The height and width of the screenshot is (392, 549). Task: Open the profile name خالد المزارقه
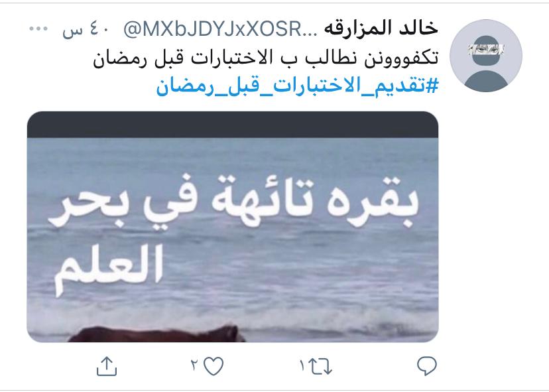(x=381, y=29)
